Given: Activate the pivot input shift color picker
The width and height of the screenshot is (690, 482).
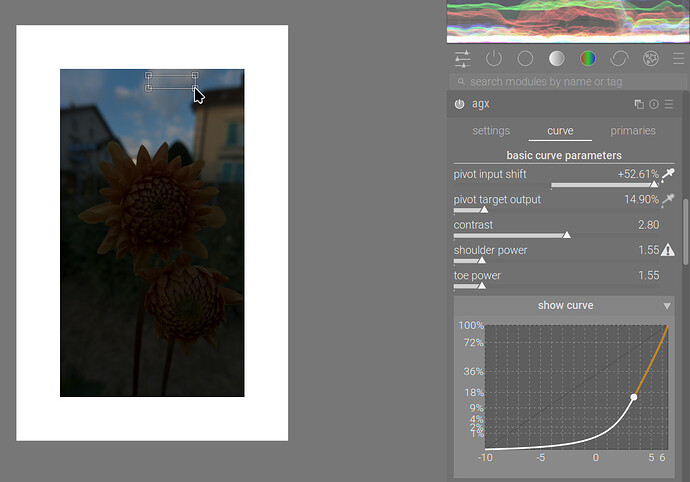Looking at the screenshot, I should 668,175.
